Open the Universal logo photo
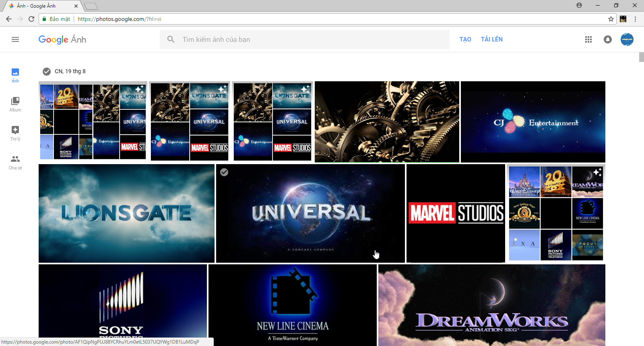Viewport: 644px width, 346px height. click(310, 213)
